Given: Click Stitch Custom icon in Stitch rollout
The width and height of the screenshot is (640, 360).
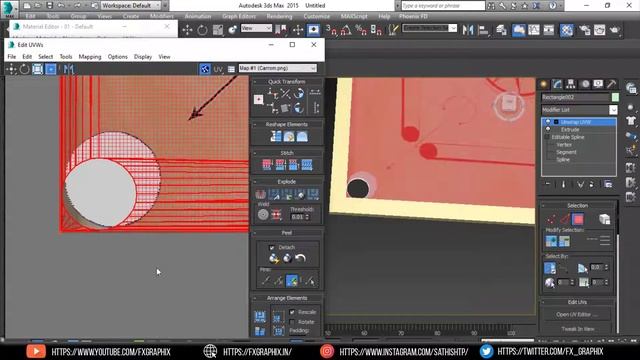Looking at the screenshot, I should click(x=307, y=165).
